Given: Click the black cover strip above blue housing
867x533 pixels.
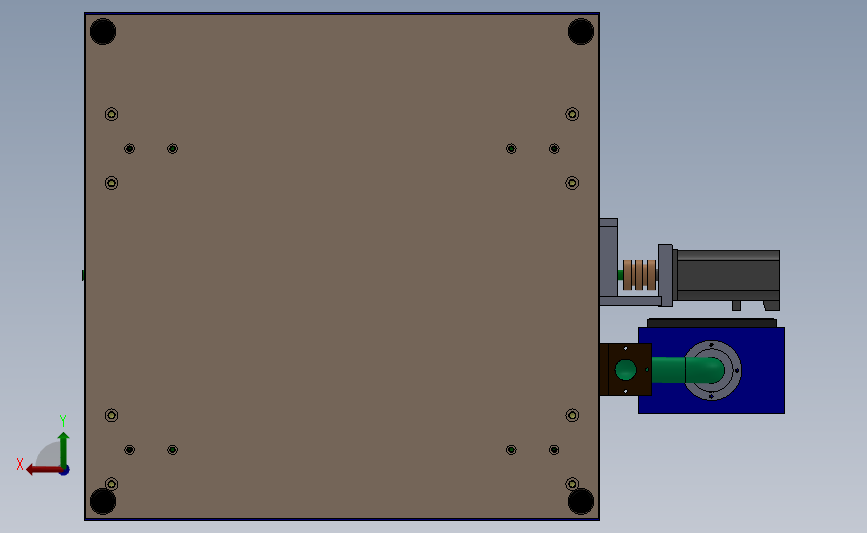Looking at the screenshot, I should (712, 323).
